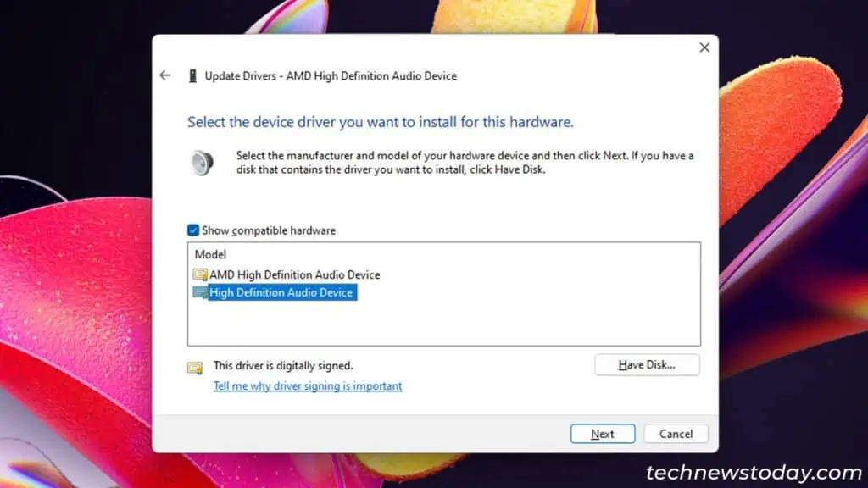Open Have Disk dialog
The image size is (868, 488).
click(647, 364)
